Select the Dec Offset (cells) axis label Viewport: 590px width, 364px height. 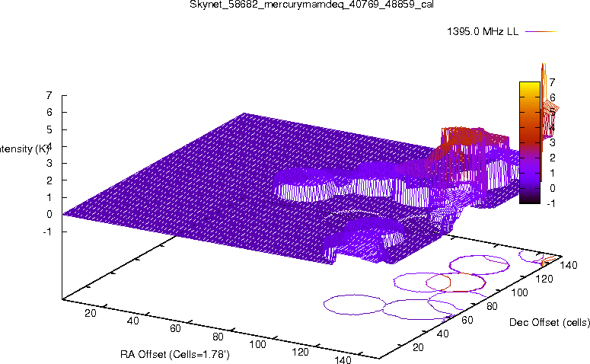click(550, 322)
